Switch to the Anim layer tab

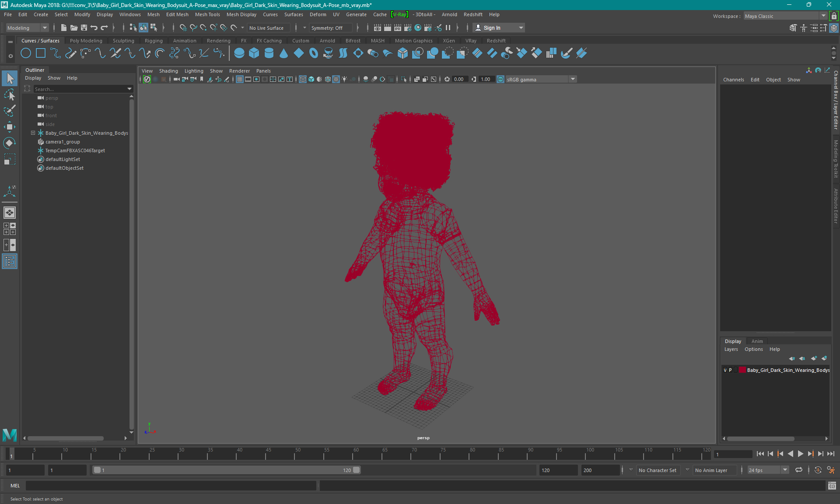[x=757, y=341]
